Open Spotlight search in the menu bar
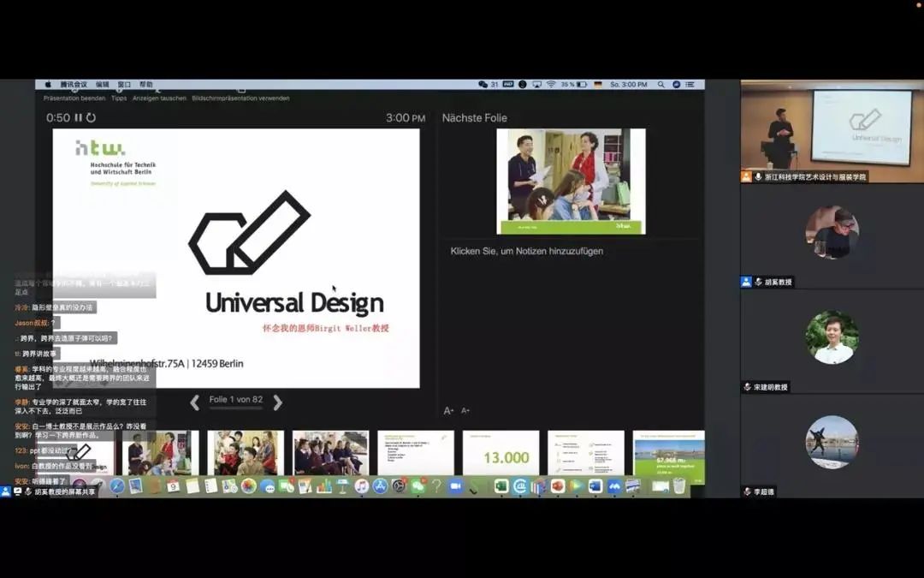The width and height of the screenshot is (924, 578). coord(661,84)
